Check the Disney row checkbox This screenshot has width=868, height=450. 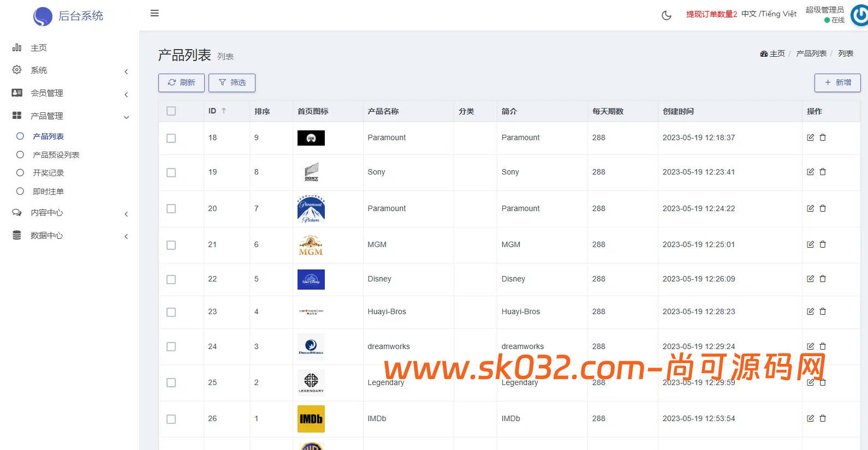[171, 279]
